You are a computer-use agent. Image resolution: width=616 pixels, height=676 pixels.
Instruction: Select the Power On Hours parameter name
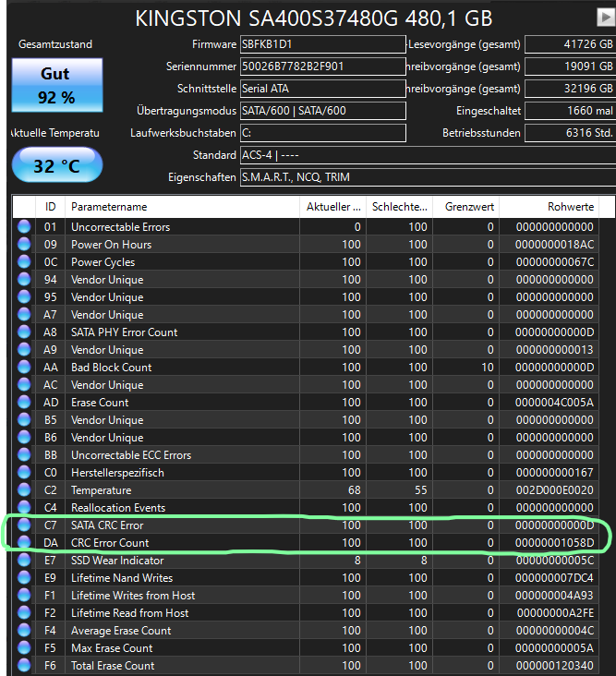click(x=111, y=245)
